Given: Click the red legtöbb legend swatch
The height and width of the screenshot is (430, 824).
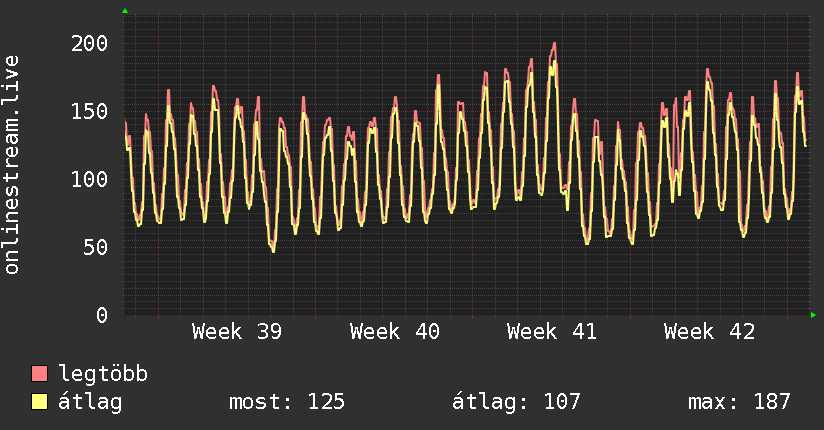Looking at the screenshot, I should coord(39,373).
